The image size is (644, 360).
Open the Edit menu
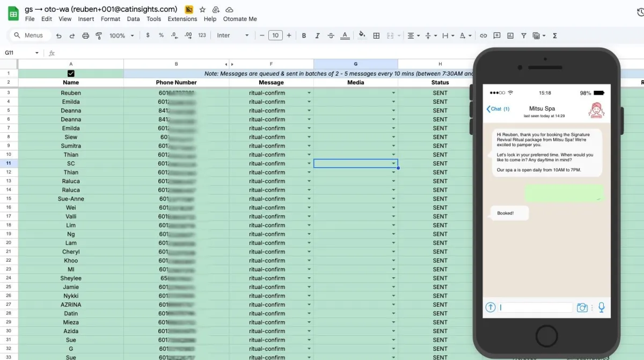[x=47, y=19]
